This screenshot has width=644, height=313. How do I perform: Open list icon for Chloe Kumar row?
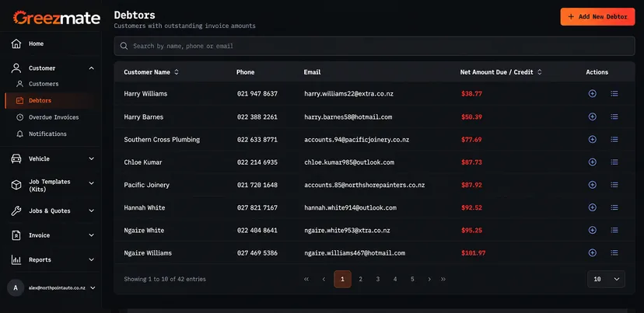coord(614,162)
